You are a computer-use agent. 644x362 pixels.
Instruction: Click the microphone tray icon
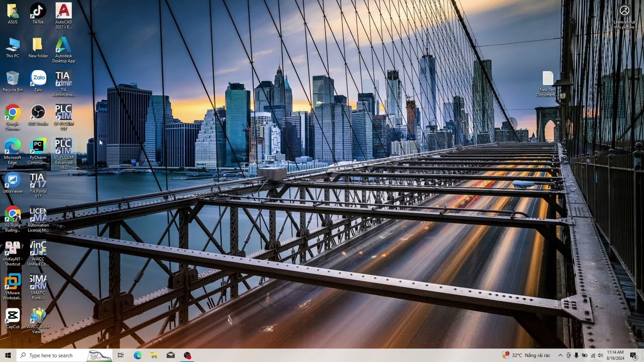click(x=577, y=355)
